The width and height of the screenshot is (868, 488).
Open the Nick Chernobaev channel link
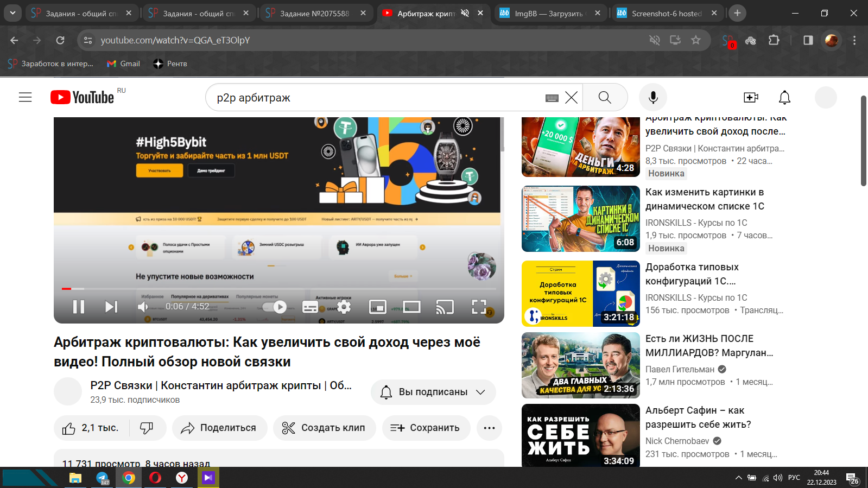click(x=677, y=441)
